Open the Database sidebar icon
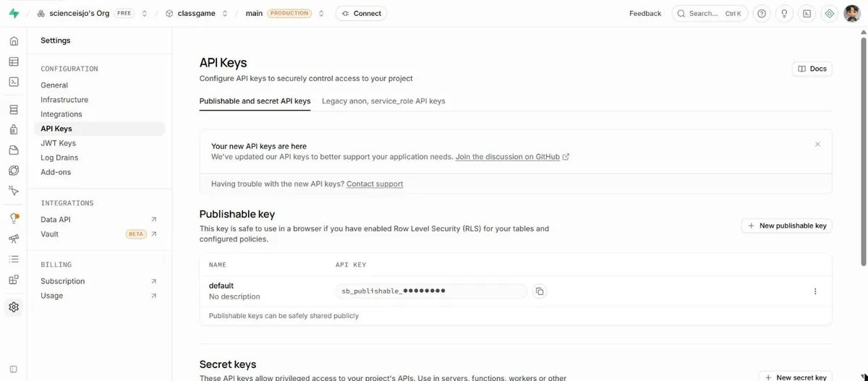 [14, 110]
